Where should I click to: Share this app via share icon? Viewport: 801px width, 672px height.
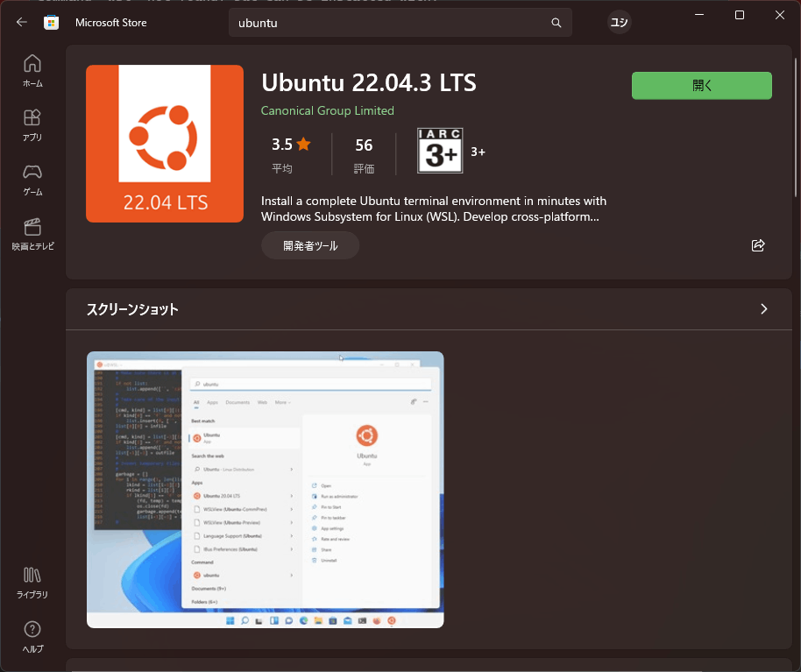(758, 245)
